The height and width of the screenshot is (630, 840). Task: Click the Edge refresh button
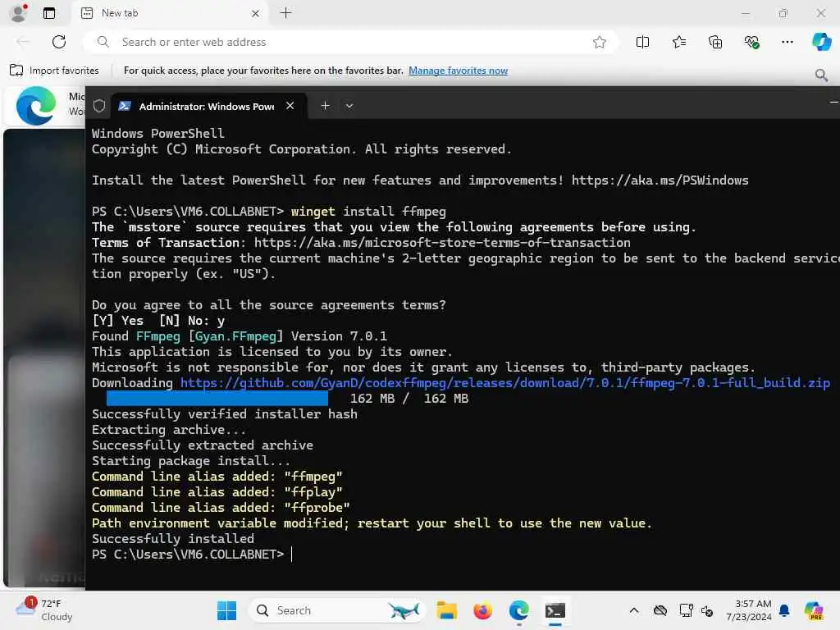(59, 42)
